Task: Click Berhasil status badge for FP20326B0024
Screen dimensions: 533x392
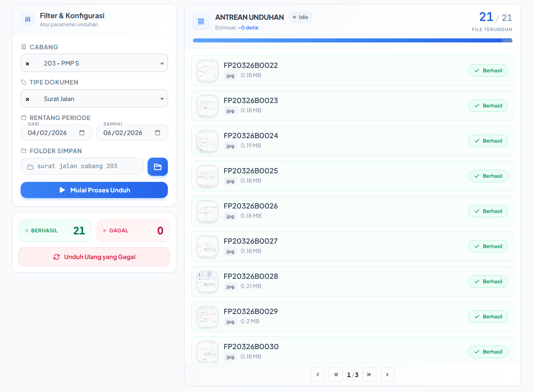Action: click(488, 141)
